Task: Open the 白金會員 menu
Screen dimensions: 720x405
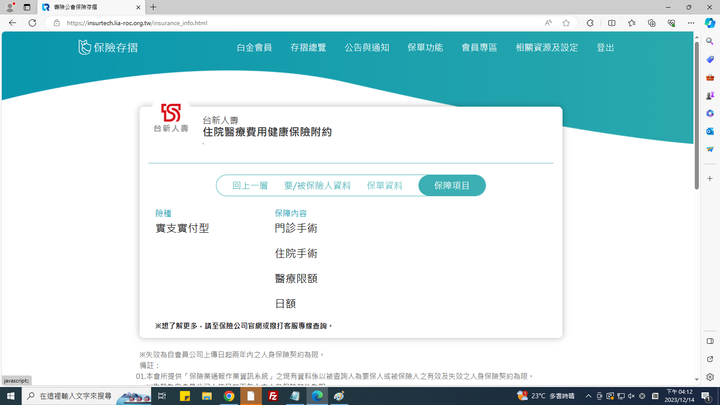Action: 254,47
